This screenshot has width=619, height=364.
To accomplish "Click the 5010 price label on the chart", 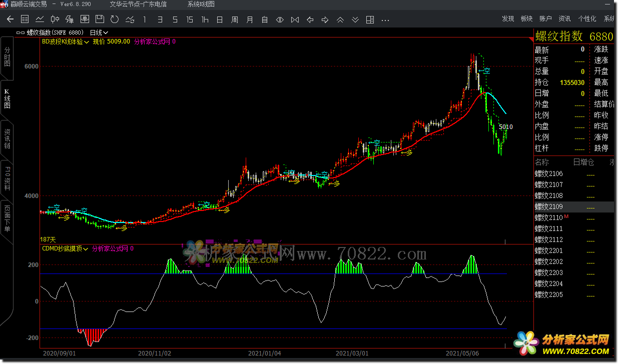I will (506, 127).
